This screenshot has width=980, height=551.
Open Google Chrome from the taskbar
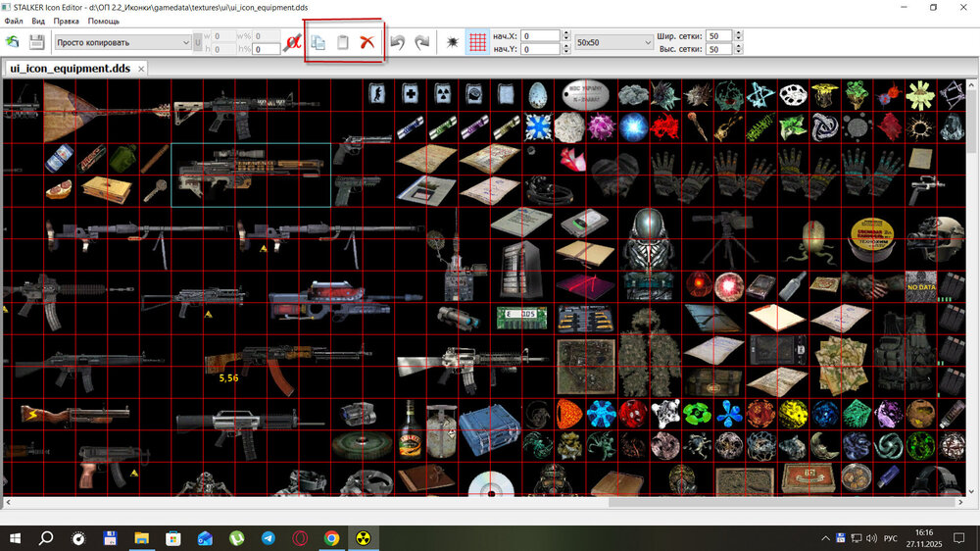[332, 538]
